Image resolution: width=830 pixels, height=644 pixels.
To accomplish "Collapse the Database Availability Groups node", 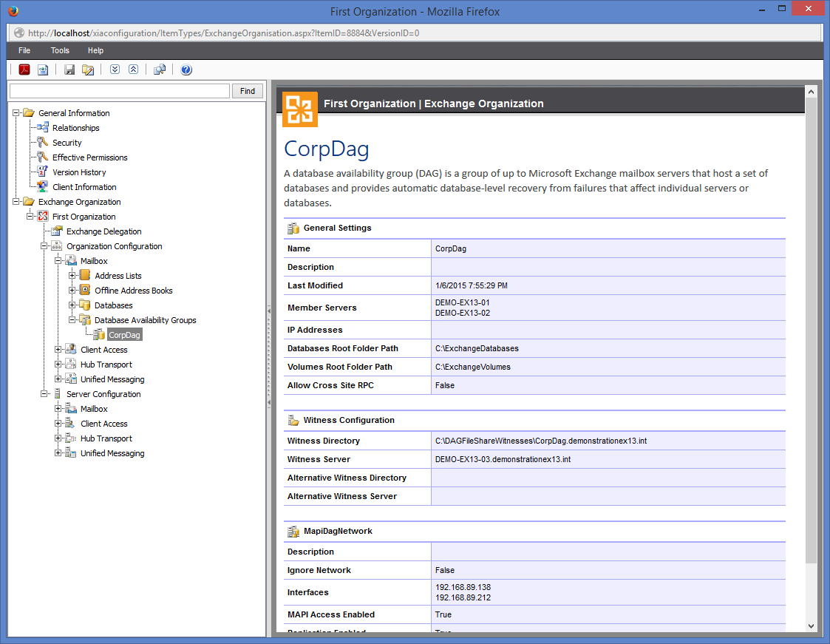I will pos(72,320).
